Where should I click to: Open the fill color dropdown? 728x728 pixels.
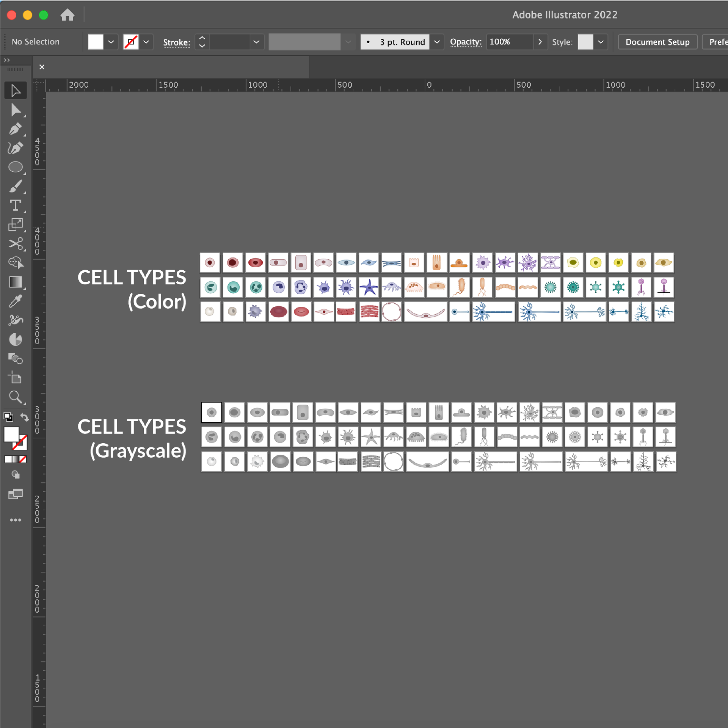[x=111, y=42]
